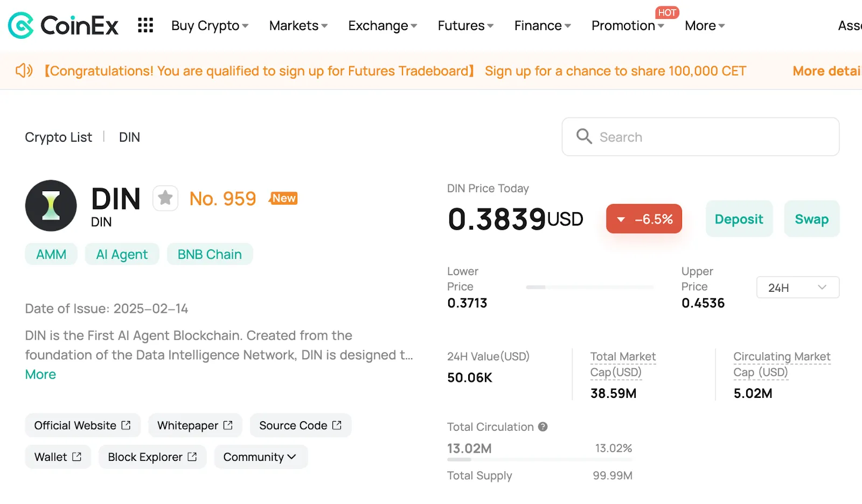Expand description with More link
Image resolution: width=862 pixels, height=504 pixels.
click(x=40, y=374)
